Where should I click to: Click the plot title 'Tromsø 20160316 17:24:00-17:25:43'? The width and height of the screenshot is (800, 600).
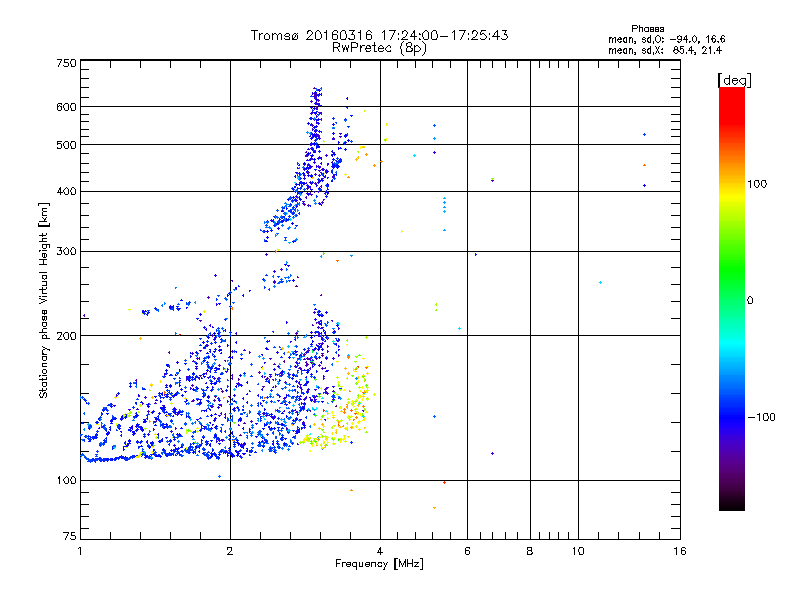pos(379,35)
